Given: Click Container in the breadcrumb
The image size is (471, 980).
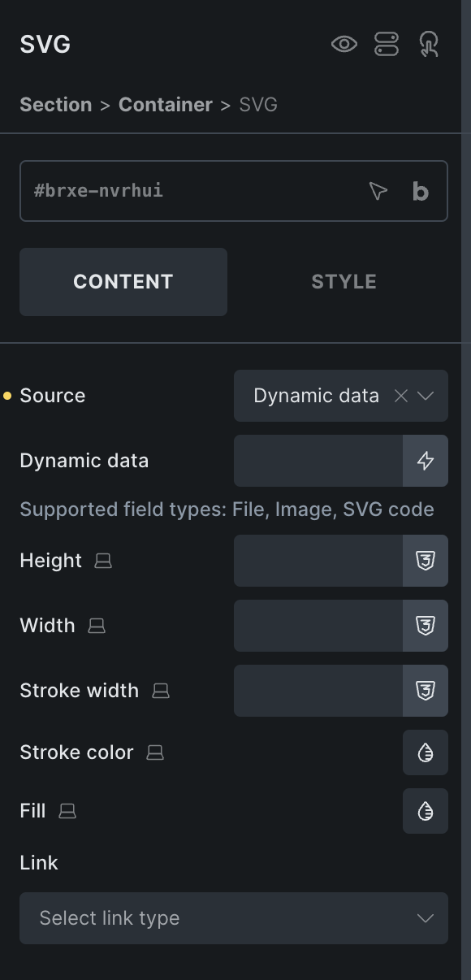Looking at the screenshot, I should [165, 104].
